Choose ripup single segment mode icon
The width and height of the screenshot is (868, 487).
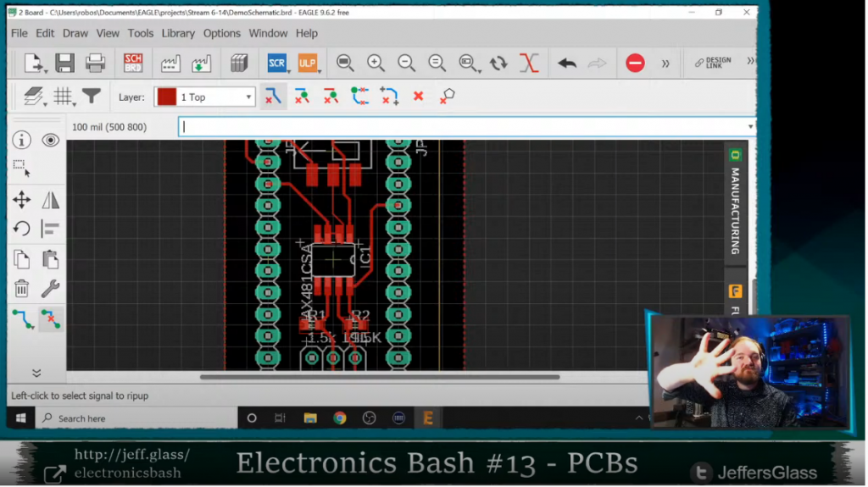273,97
